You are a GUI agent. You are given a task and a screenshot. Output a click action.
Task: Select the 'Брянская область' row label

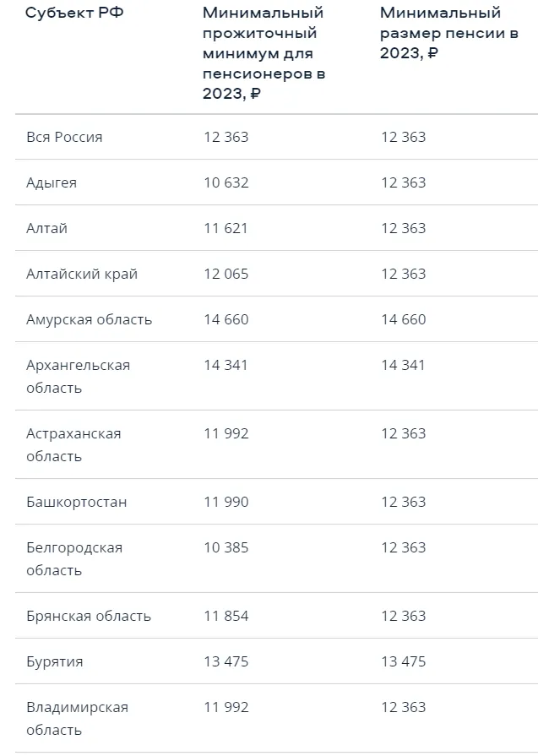coord(88,616)
